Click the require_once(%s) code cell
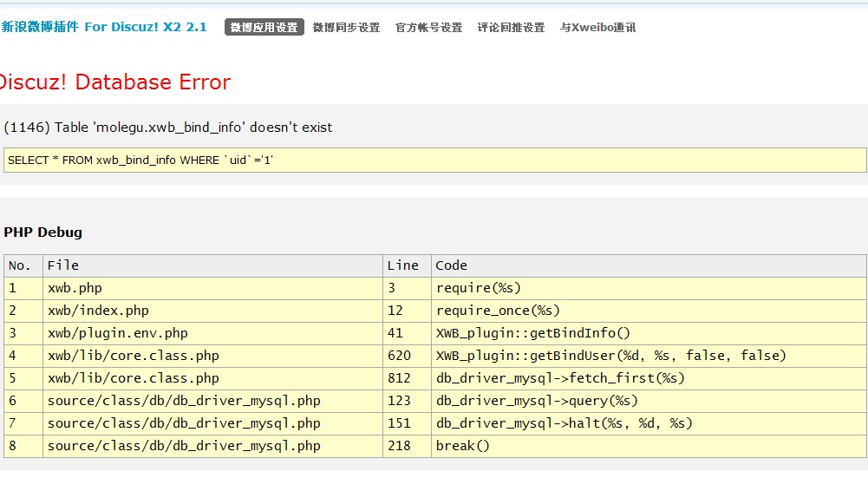868x478 pixels. 649,311
